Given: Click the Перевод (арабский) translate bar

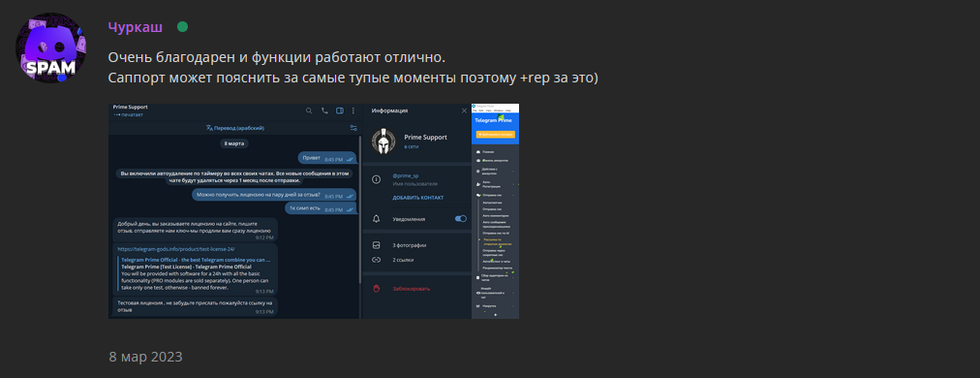Looking at the screenshot, I should click(x=235, y=128).
